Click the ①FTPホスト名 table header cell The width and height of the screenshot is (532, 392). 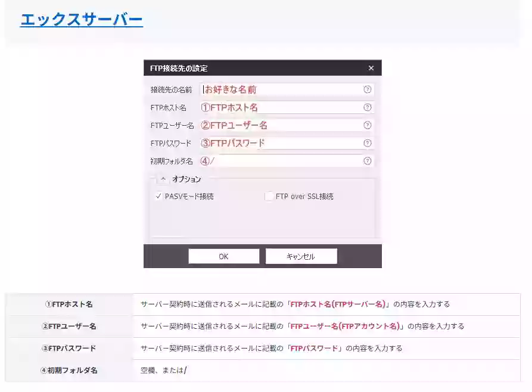pos(69,304)
